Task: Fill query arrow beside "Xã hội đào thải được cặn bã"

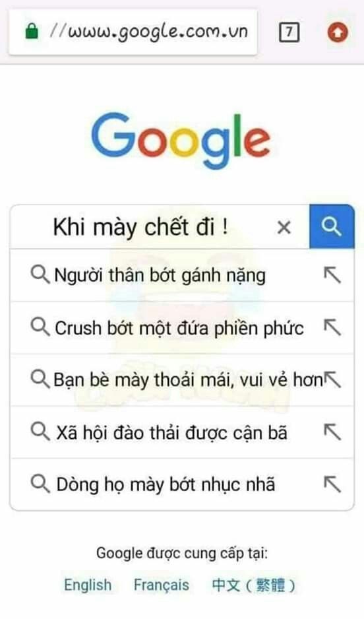Action: tap(332, 432)
